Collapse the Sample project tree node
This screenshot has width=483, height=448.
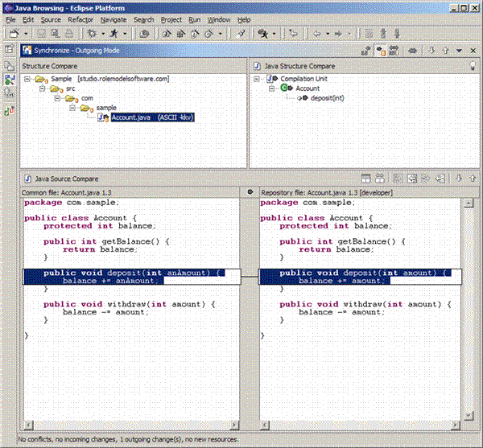click(x=27, y=79)
